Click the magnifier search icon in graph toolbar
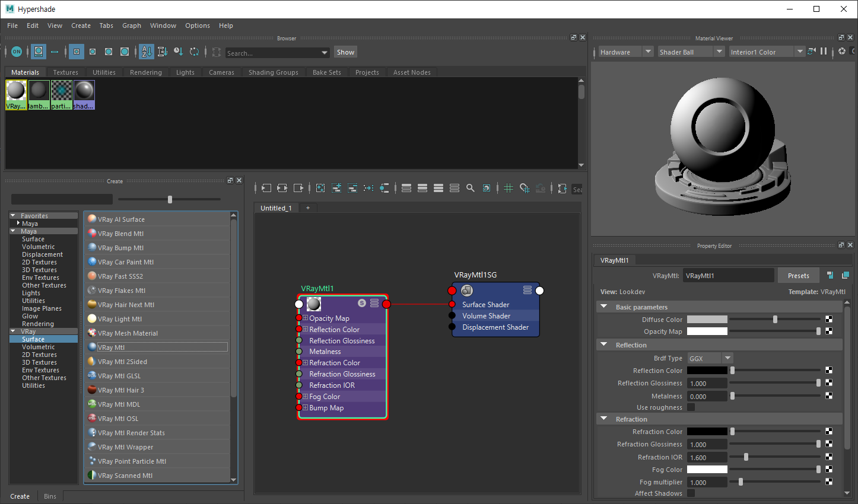The height and width of the screenshot is (504, 858). pyautogui.click(x=471, y=188)
